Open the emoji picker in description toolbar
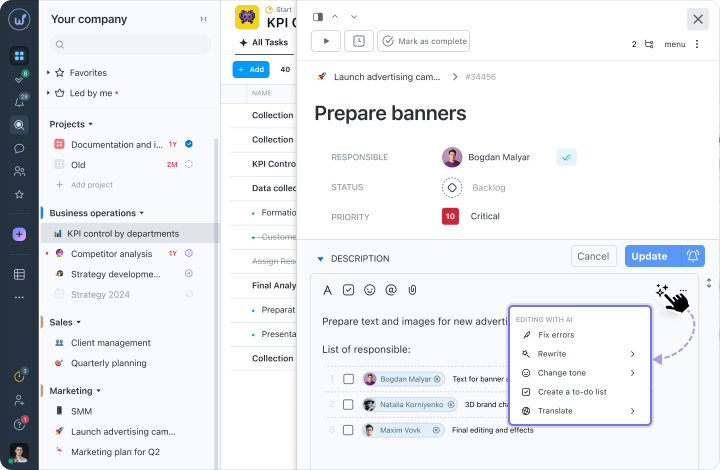Viewport: 720px width, 470px height. pos(370,290)
